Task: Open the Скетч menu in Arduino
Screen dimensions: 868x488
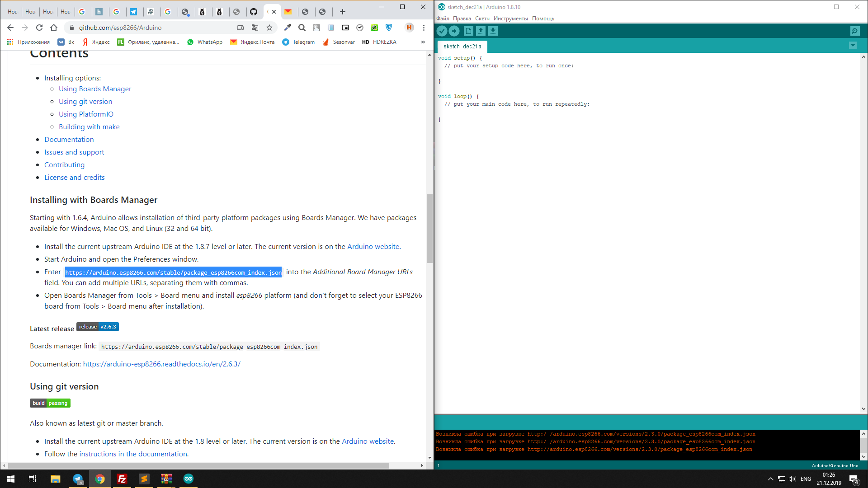Action: pyautogui.click(x=482, y=19)
